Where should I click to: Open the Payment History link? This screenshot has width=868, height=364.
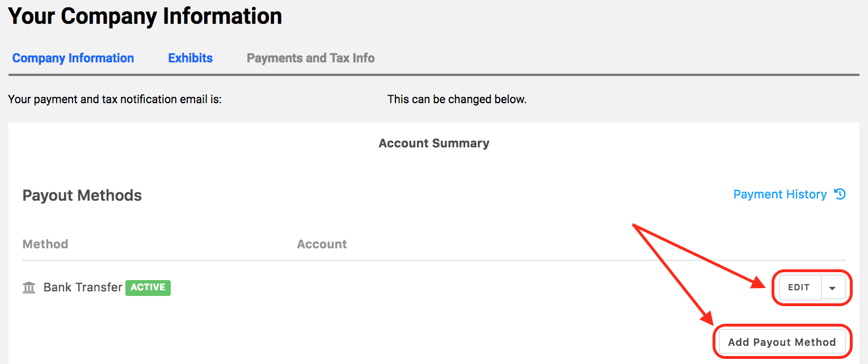point(779,194)
